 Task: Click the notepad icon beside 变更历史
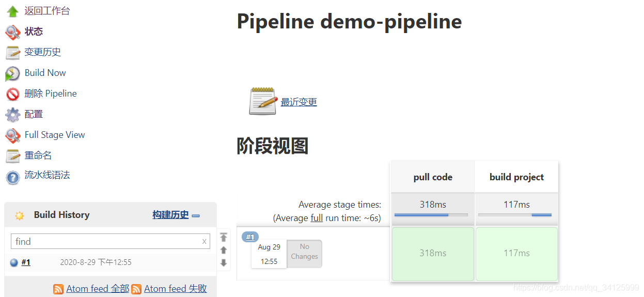pos(12,53)
